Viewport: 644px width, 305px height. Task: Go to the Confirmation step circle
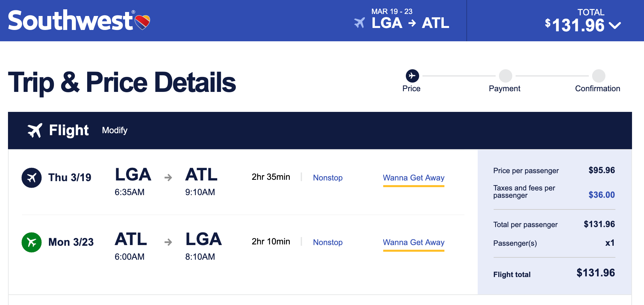point(598,76)
